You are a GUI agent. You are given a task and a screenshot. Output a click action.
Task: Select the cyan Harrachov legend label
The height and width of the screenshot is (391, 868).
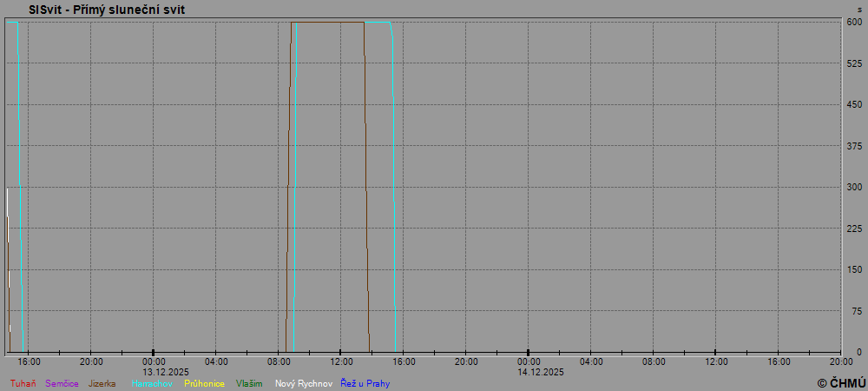[152, 383]
